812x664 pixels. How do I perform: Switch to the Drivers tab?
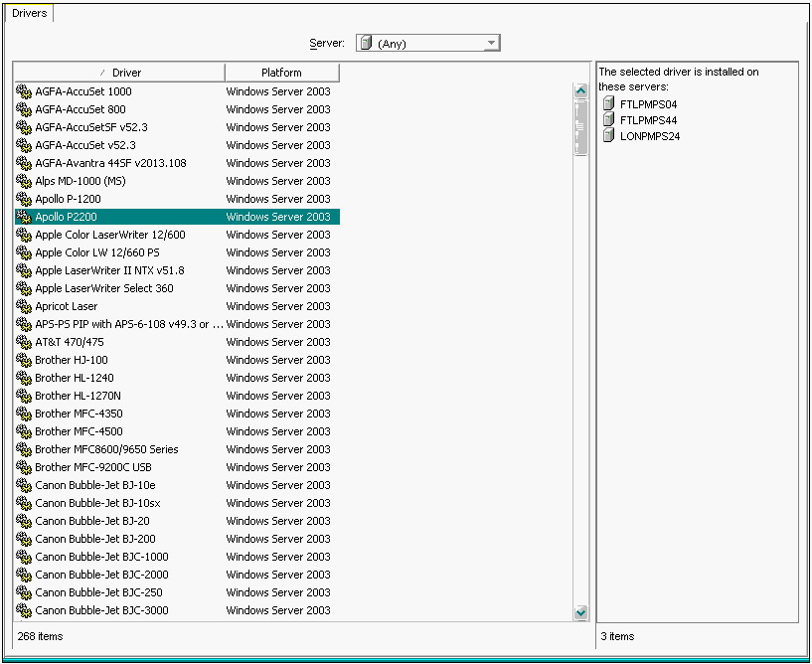point(29,13)
